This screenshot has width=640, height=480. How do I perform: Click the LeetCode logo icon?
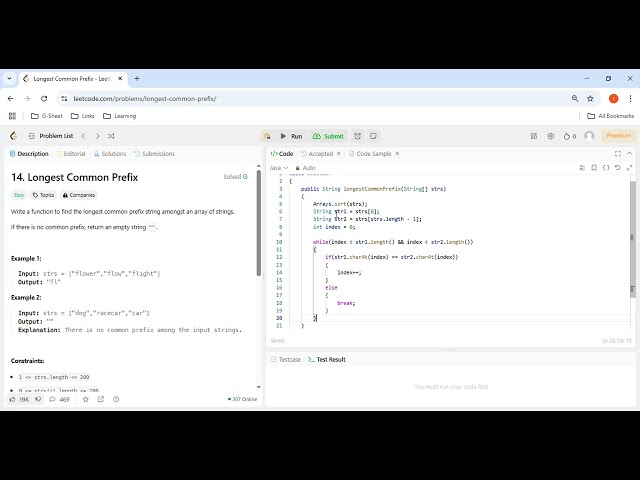click(13, 136)
